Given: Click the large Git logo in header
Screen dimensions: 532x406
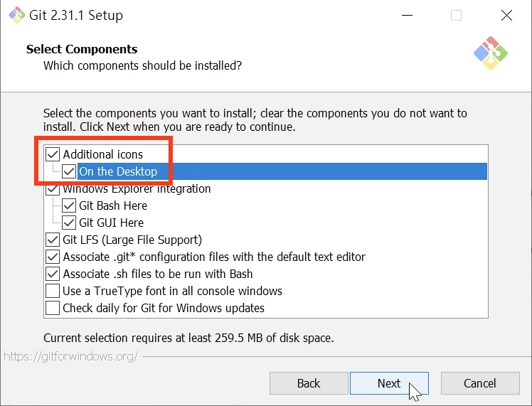Looking at the screenshot, I should [490, 53].
